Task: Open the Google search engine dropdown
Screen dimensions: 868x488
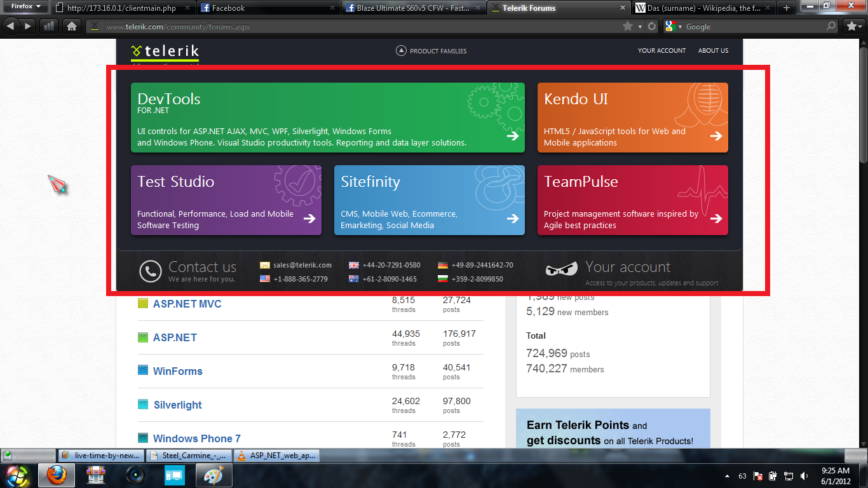Action: 674,26
